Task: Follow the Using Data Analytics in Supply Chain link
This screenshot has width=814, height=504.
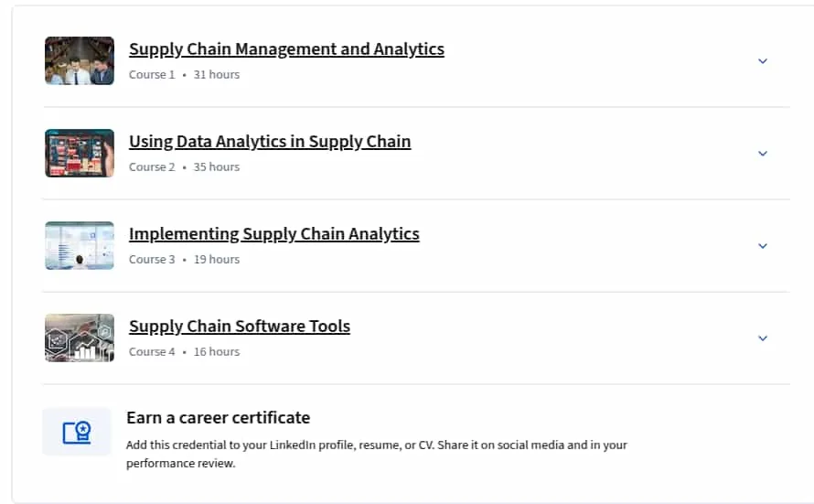Action: tap(270, 141)
